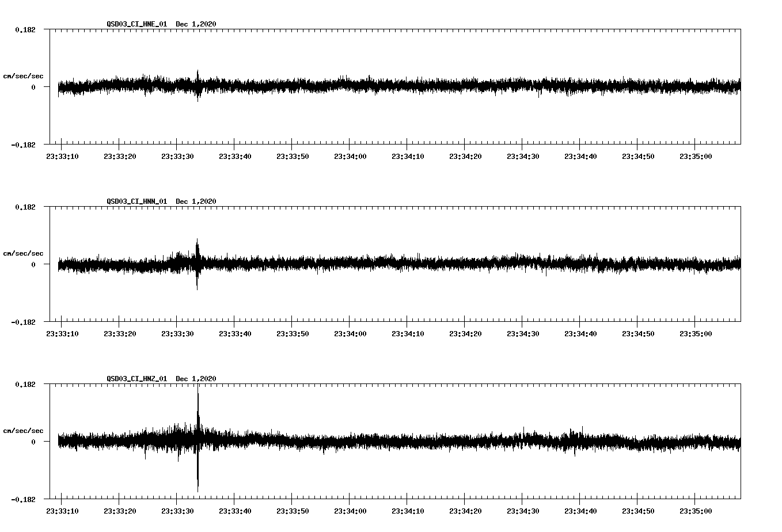Select the cm/sec/sec unit label on top plot
This screenshot has width=782, height=532.
24,75
